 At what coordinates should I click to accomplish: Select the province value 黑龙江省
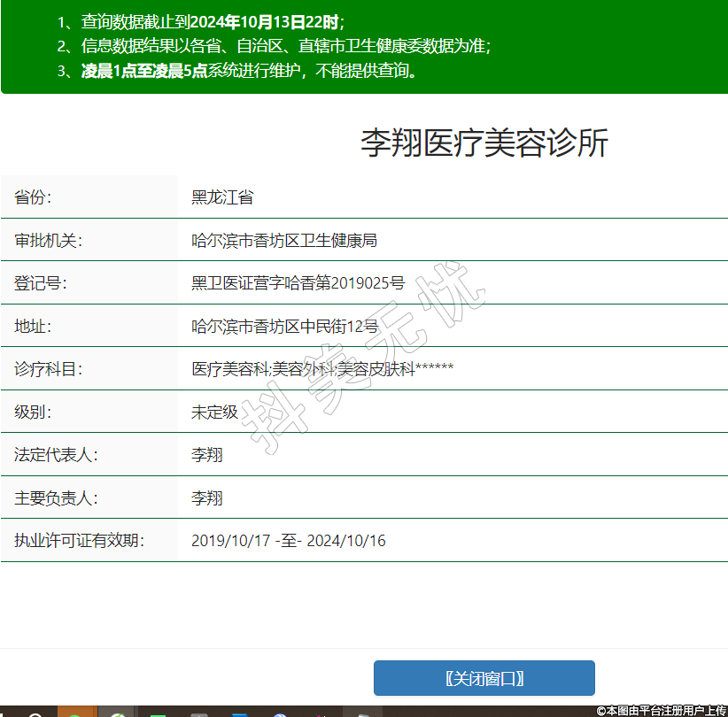[222, 197]
